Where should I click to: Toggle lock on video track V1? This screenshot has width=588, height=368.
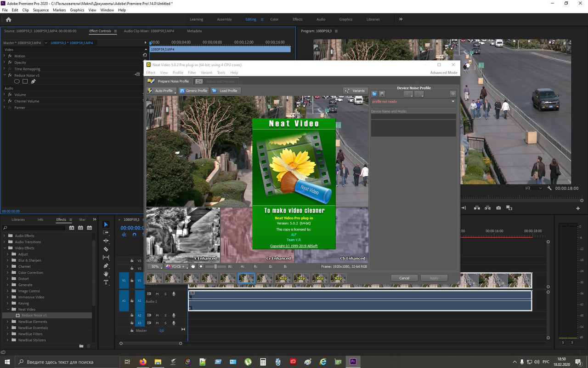(132, 280)
